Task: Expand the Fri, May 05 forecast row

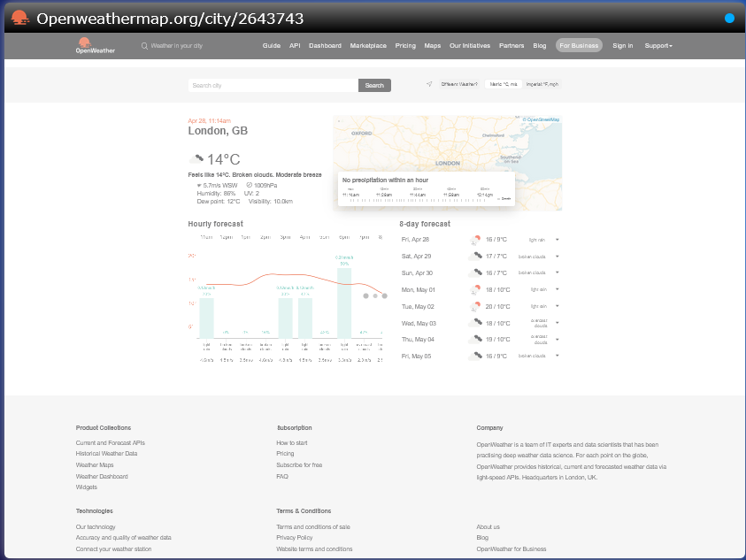Action: click(558, 356)
